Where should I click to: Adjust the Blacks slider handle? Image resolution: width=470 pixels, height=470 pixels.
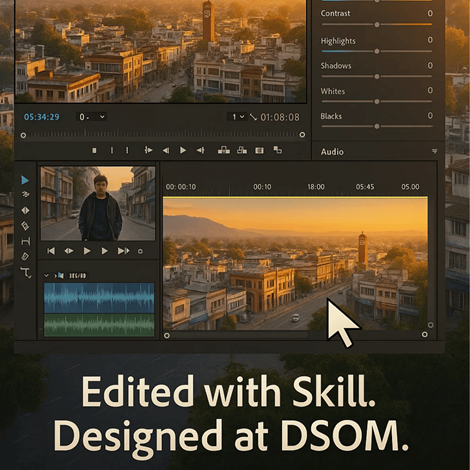(x=377, y=126)
